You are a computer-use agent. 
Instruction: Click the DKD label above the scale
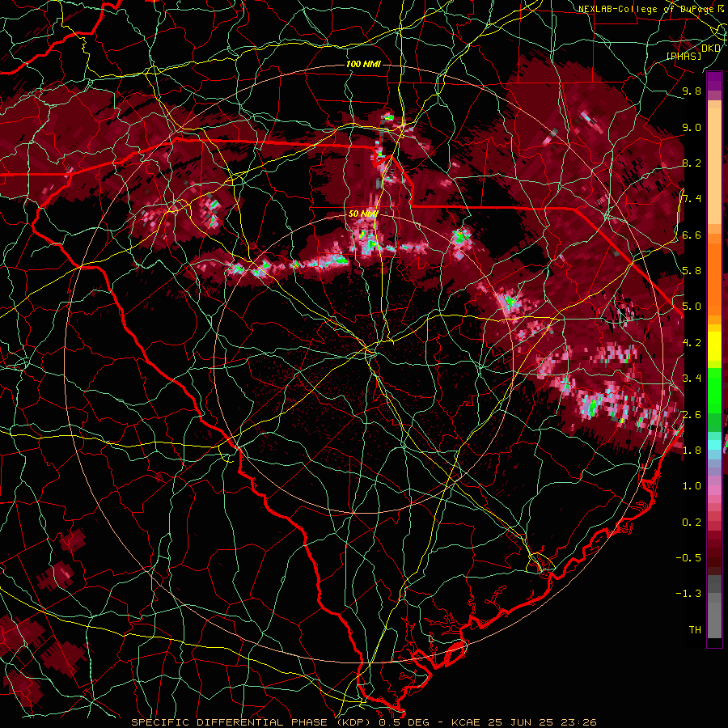[711, 49]
